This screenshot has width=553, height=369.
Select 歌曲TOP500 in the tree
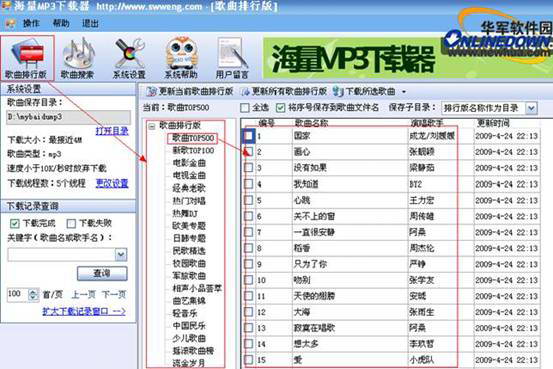(193, 138)
